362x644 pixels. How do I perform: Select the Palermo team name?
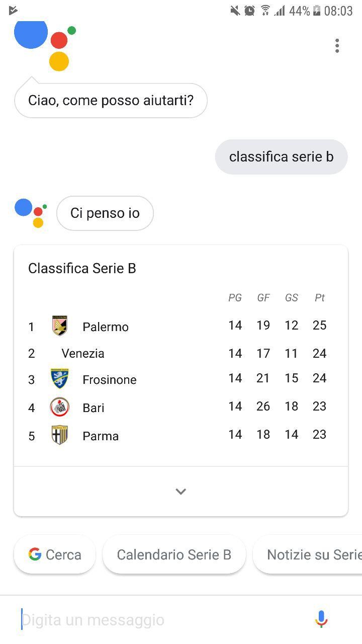pyautogui.click(x=106, y=327)
